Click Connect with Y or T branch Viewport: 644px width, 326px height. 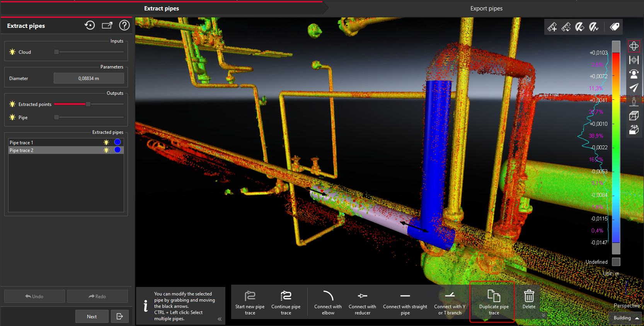coord(450,302)
